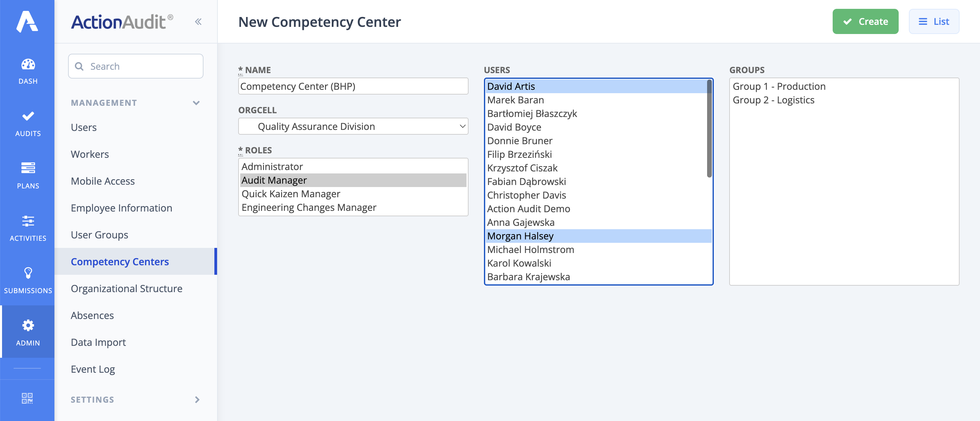Image resolution: width=980 pixels, height=421 pixels.
Task: Open User Groups menu item
Action: pos(99,235)
